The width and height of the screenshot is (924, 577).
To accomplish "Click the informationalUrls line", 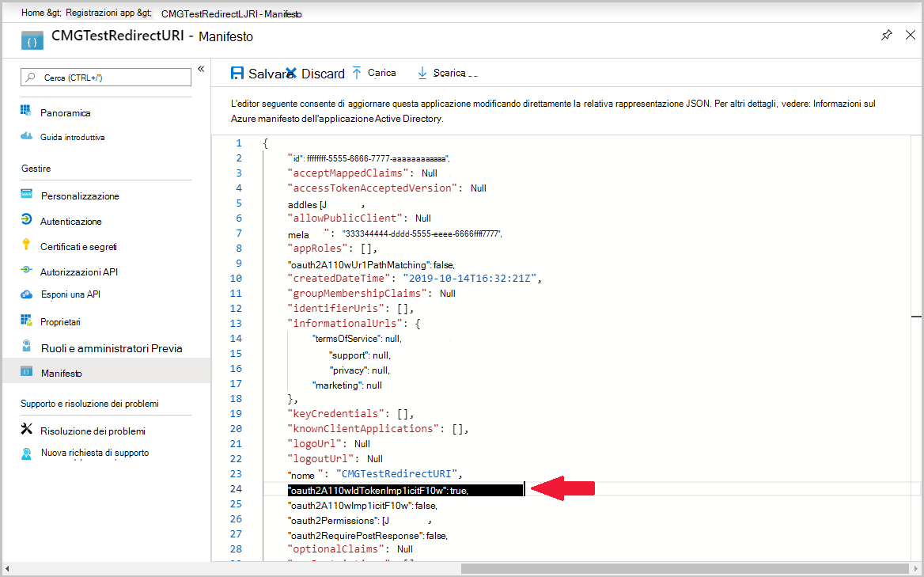I will point(354,324).
